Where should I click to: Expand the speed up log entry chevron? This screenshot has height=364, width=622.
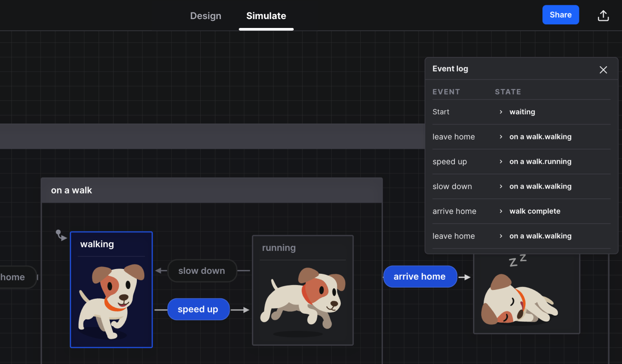(x=501, y=162)
